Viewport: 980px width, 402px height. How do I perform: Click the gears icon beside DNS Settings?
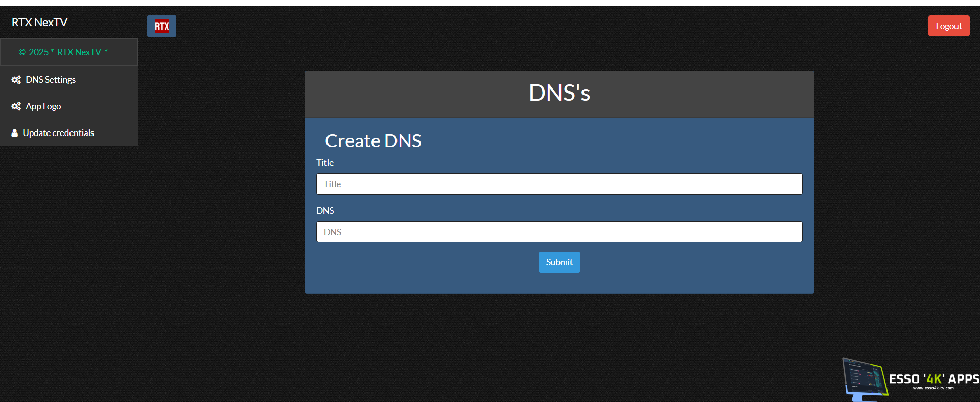click(x=16, y=80)
